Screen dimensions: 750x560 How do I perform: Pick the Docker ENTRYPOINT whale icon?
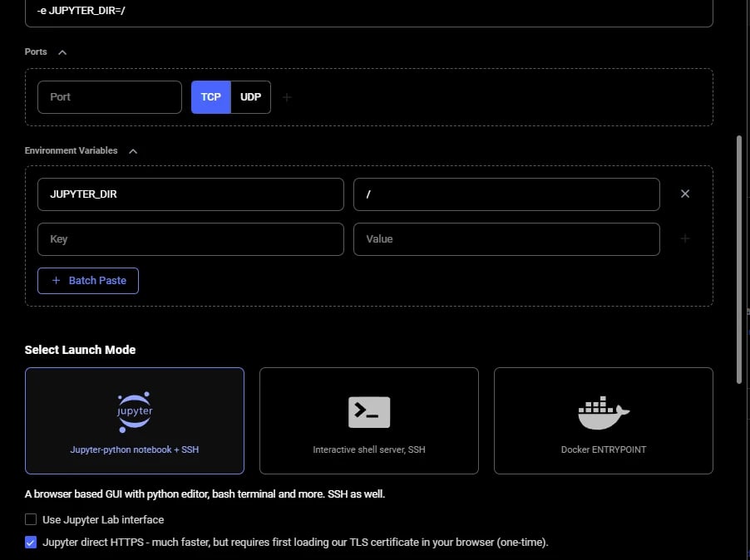point(604,413)
